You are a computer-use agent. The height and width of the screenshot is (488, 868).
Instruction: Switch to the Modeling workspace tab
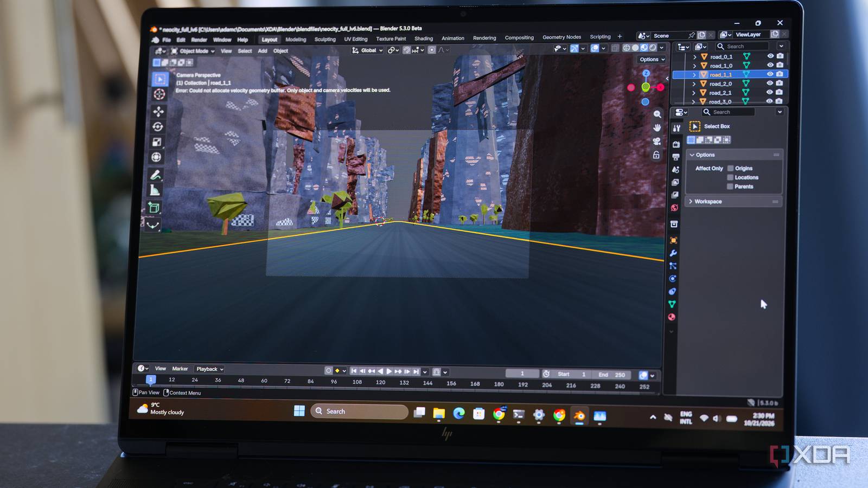click(296, 40)
